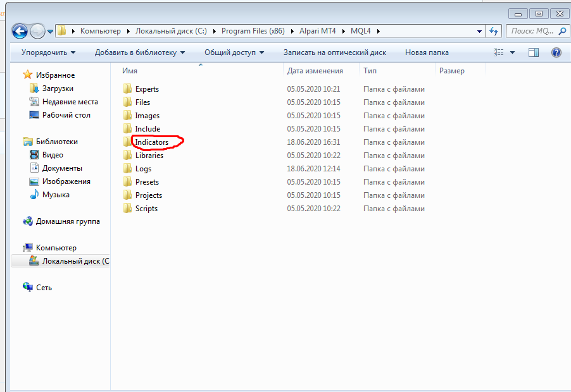The image size is (571, 392).
Task: Click Записать на оптический диск
Action: [x=335, y=52]
